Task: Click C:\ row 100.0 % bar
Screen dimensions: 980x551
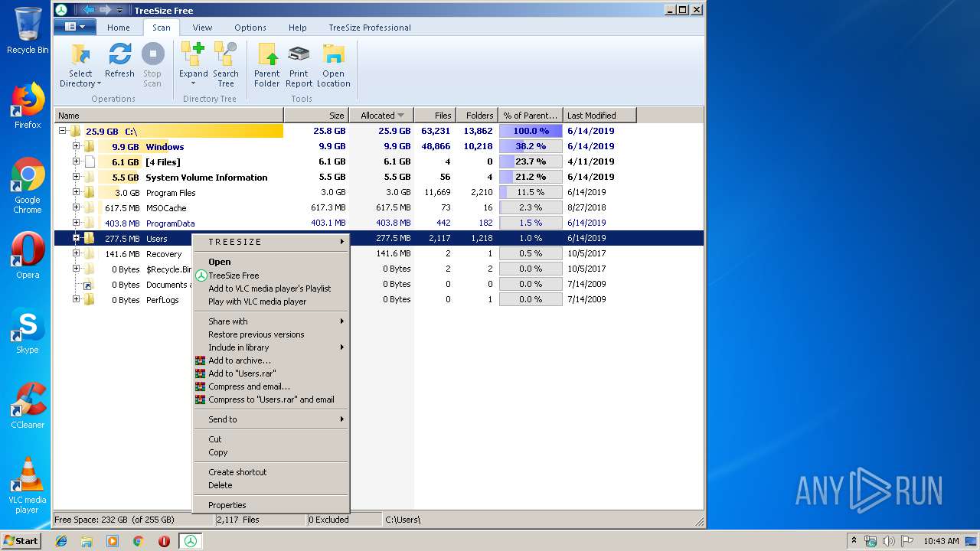Action: (531, 131)
